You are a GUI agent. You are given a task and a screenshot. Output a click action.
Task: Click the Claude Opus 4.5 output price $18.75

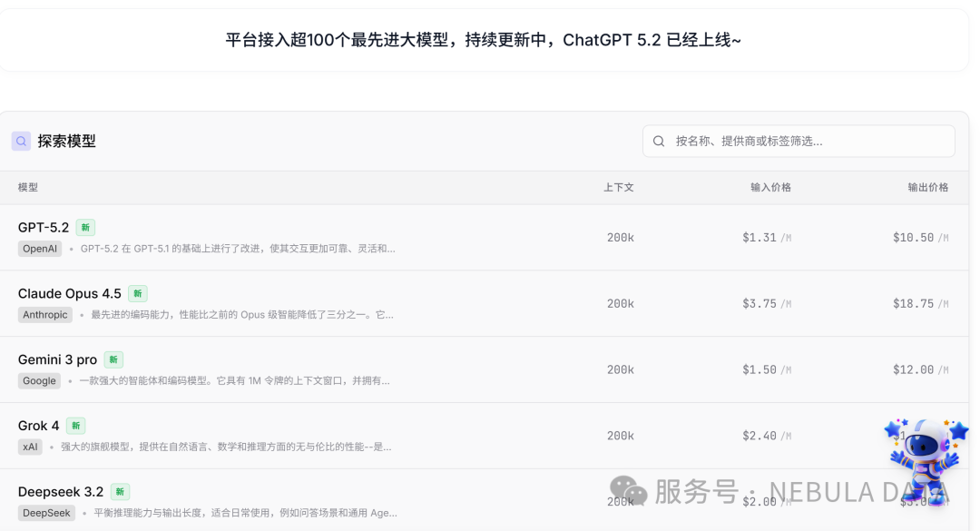921,304
